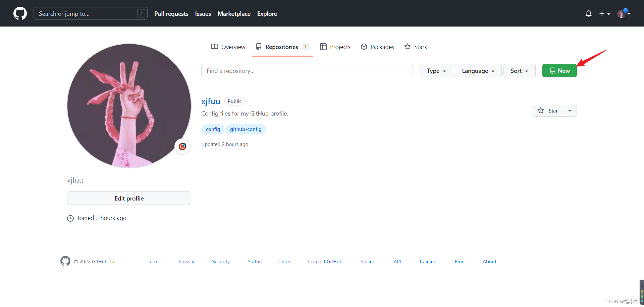644x307 pixels.
Task: Open API footer link
Action: [x=397, y=261]
